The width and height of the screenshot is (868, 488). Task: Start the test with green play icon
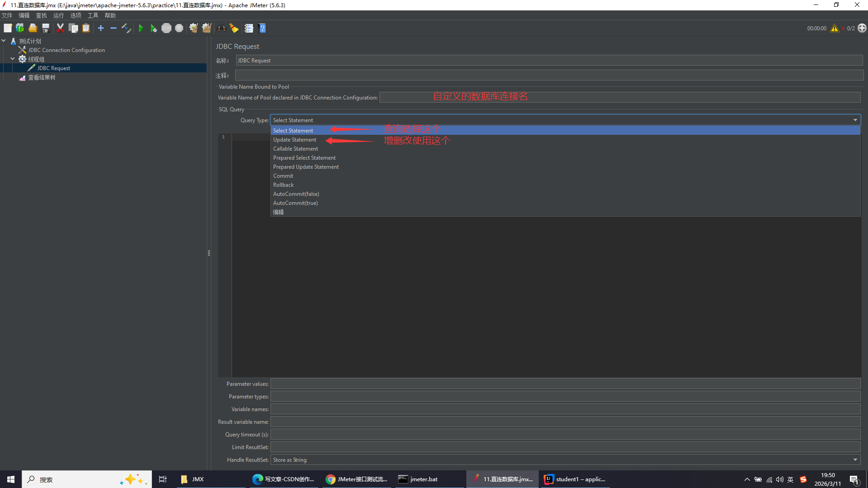[141, 28]
